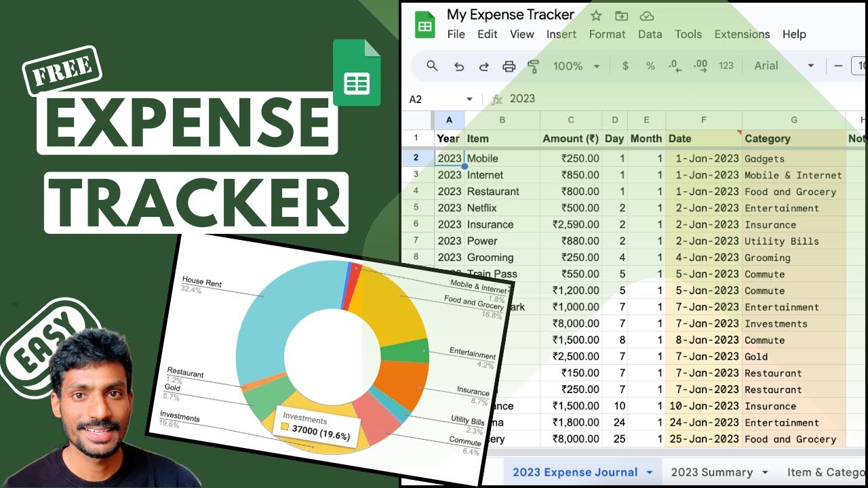868x488 pixels.
Task: Click the Netflix item cell
Action: pos(502,208)
